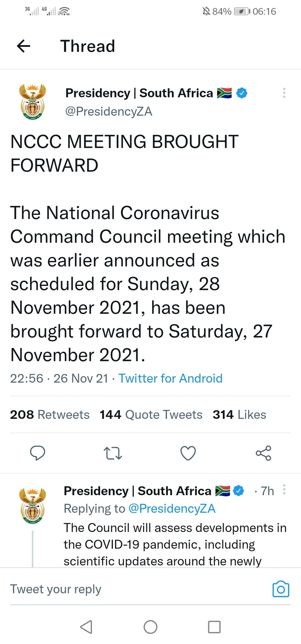Like the tweet with the heart icon
This screenshot has height=644, width=301.
pyautogui.click(x=188, y=453)
